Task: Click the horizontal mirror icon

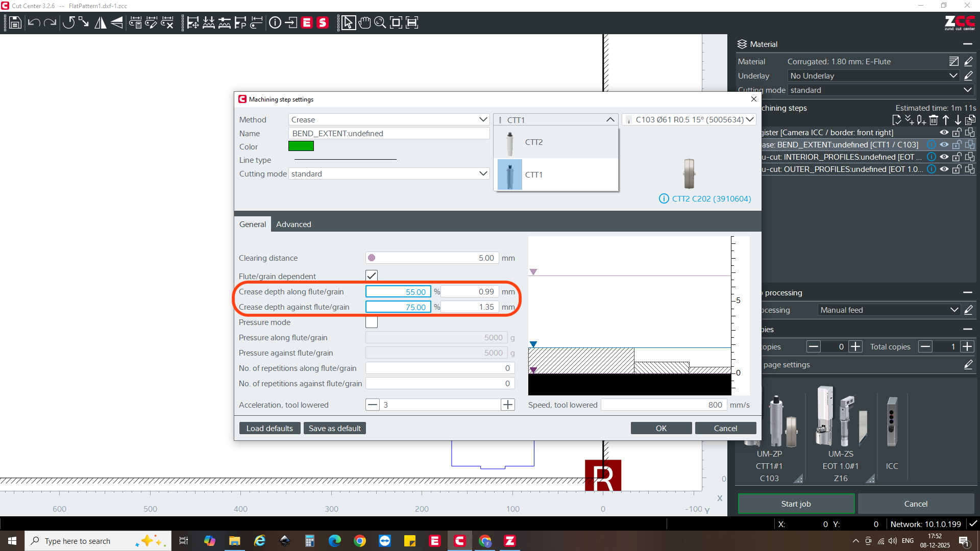Action: [101, 22]
